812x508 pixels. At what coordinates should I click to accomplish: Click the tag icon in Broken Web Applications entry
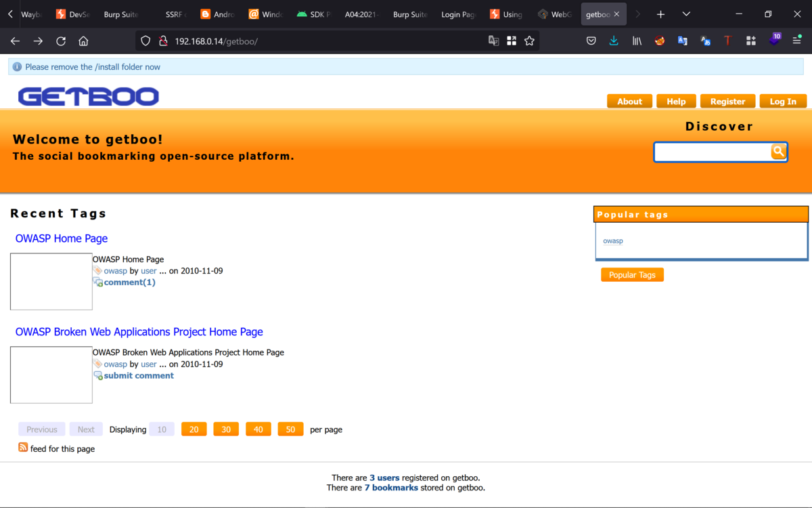point(98,364)
